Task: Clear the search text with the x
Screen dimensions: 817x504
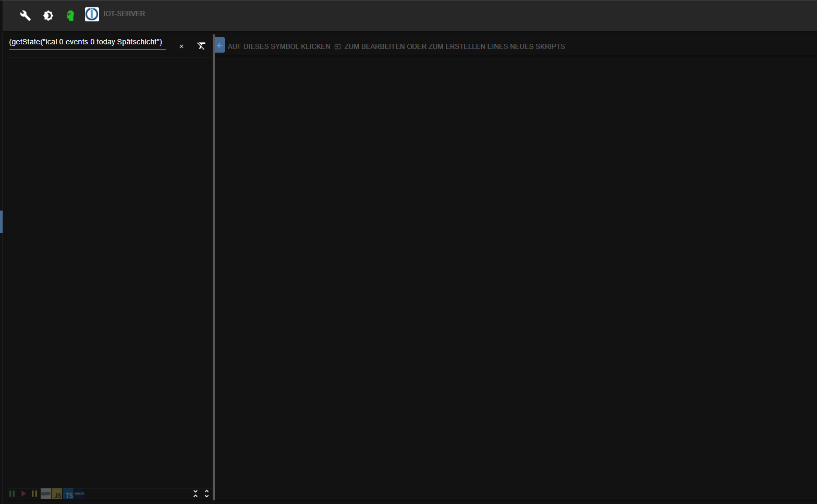Action: (x=181, y=46)
